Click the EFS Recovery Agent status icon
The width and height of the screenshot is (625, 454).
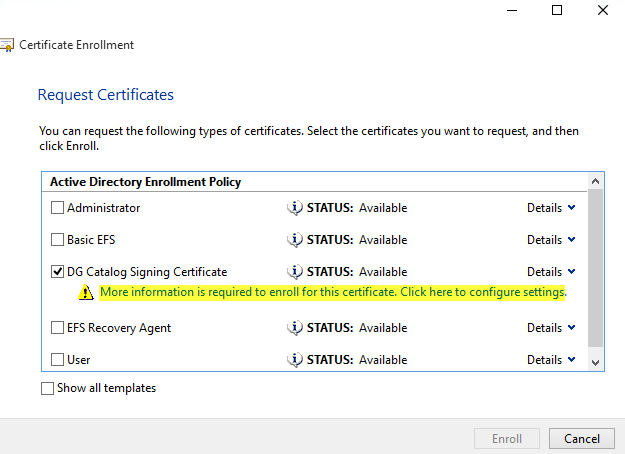click(x=295, y=328)
